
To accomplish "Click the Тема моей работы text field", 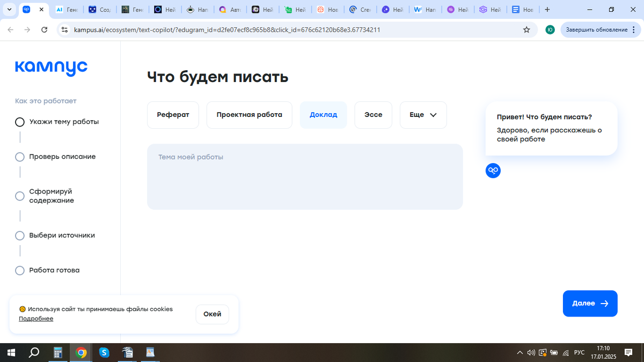I will (305, 176).
